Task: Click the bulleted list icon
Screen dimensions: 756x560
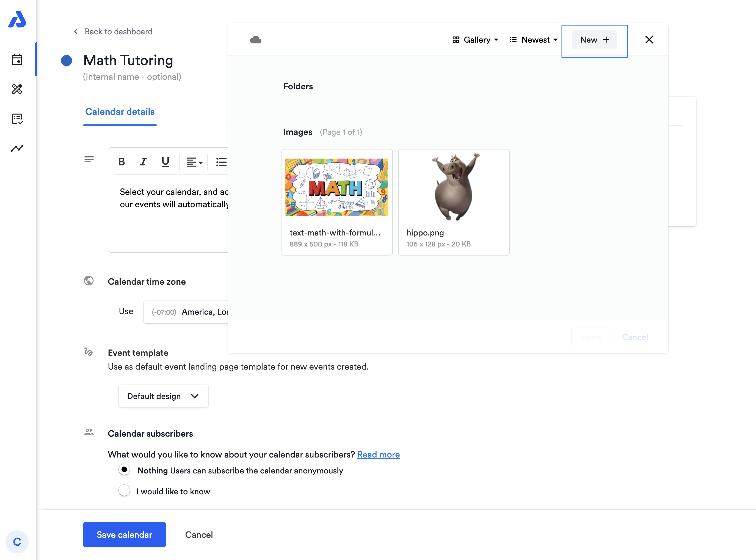Action: [221, 162]
